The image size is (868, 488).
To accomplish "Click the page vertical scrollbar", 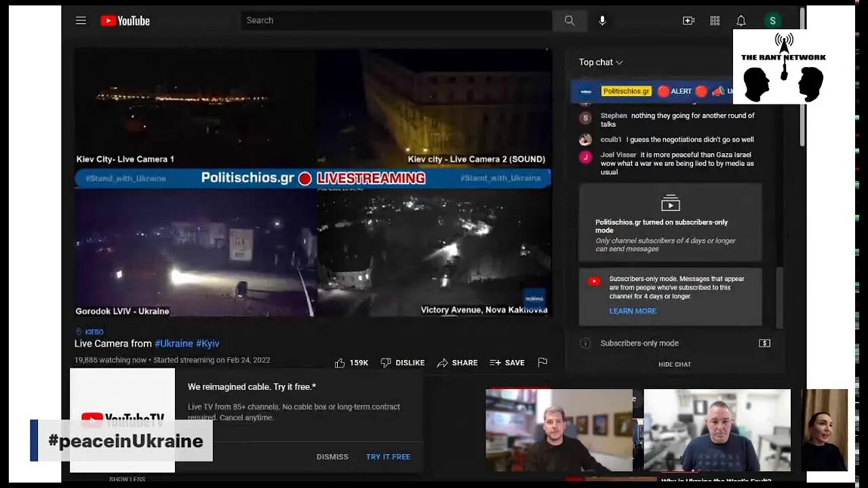I will [802, 76].
